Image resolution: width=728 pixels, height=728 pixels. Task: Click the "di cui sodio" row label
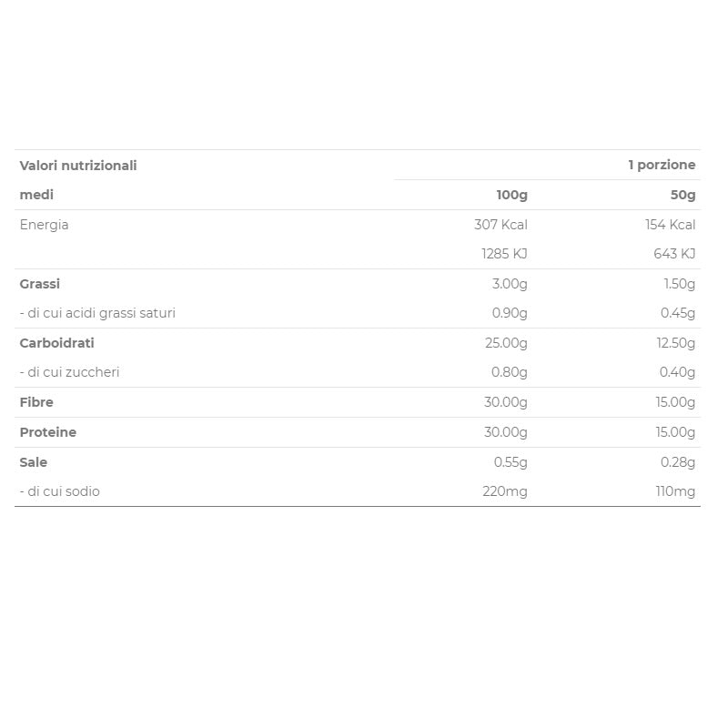pos(60,491)
